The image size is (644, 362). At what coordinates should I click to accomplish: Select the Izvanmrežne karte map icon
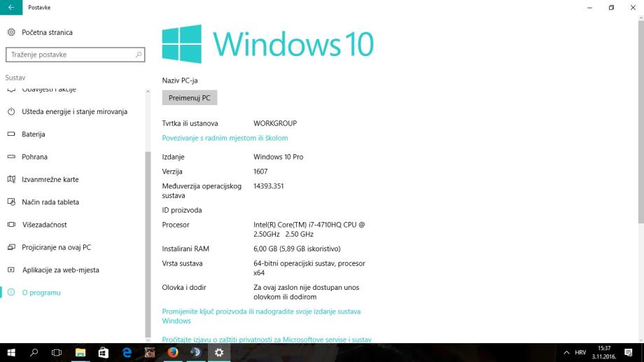point(11,179)
